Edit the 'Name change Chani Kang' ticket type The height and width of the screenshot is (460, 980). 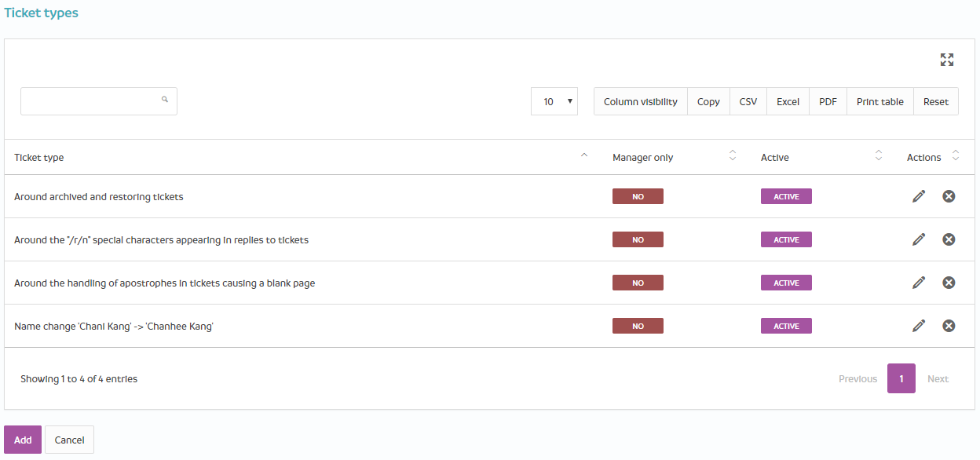tap(919, 326)
